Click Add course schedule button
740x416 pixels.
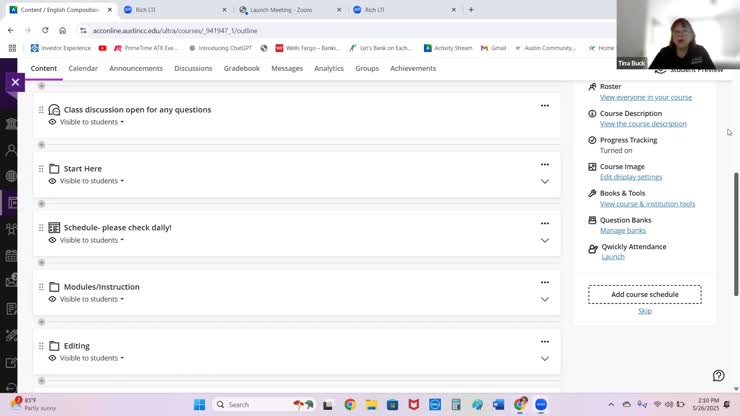pyautogui.click(x=645, y=294)
